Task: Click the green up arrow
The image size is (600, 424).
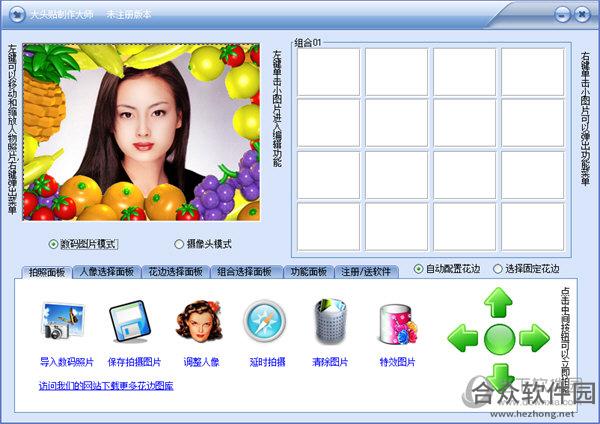Action: (498, 302)
